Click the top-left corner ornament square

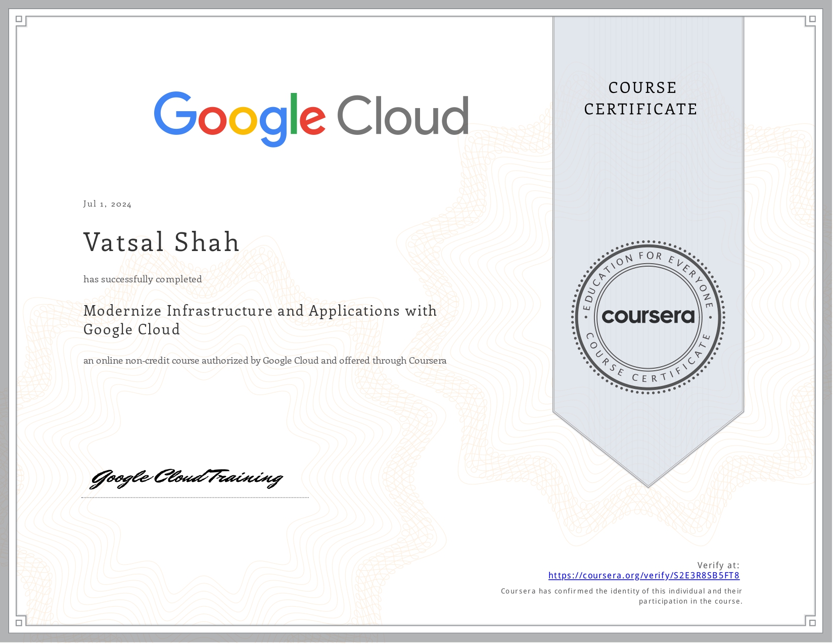(19, 20)
